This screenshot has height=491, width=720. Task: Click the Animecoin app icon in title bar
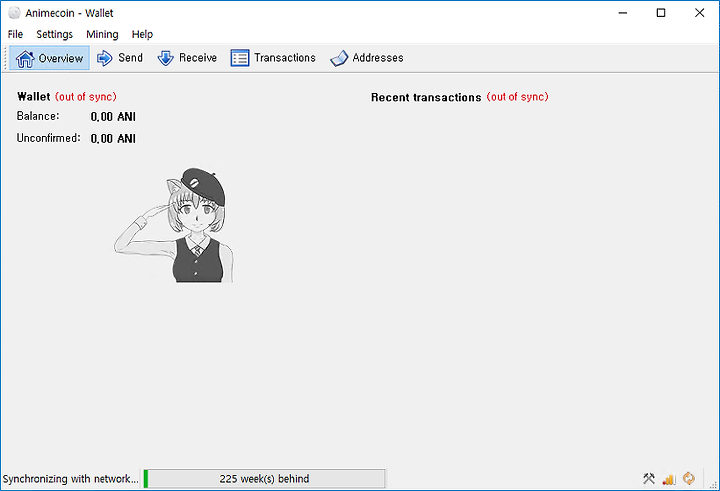coord(14,13)
